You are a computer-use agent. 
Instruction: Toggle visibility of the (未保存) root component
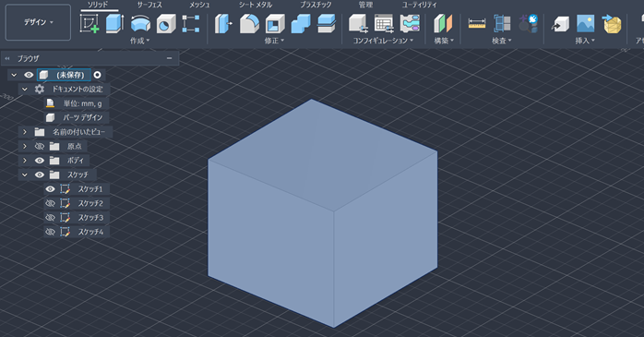click(x=29, y=75)
